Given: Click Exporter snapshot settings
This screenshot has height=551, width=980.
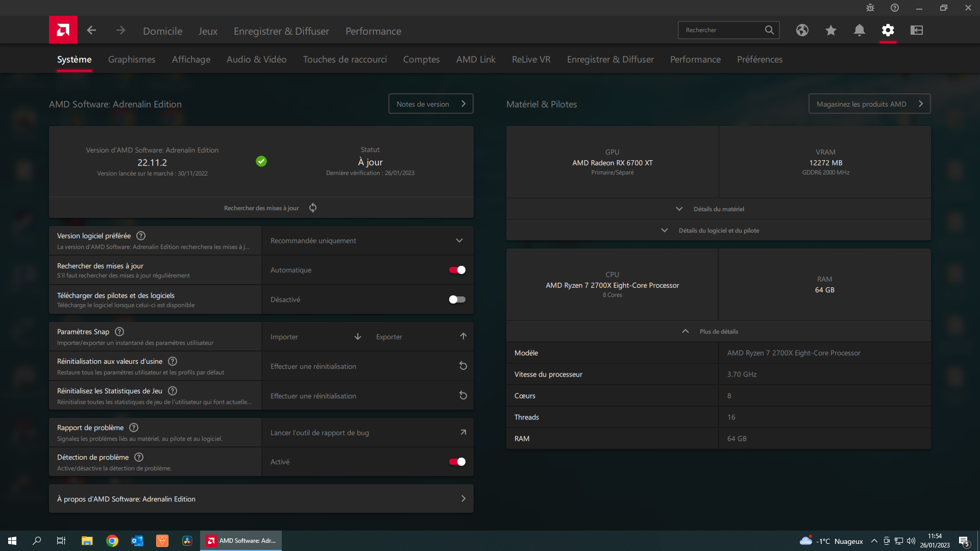Looking at the screenshot, I should (421, 336).
